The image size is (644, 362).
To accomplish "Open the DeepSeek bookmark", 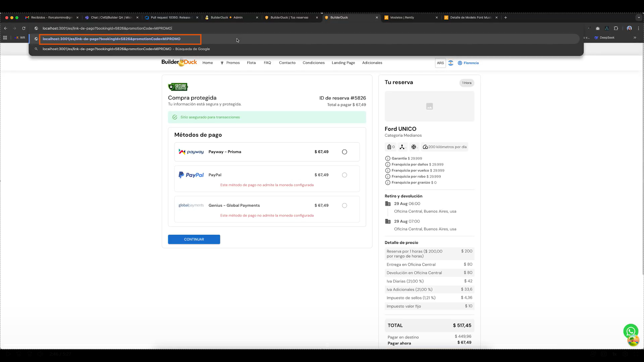I will point(605,37).
